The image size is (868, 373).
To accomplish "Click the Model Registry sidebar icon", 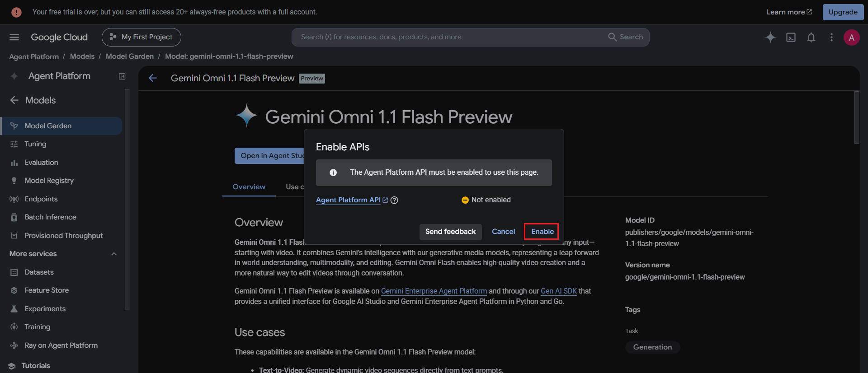I will coord(14,181).
